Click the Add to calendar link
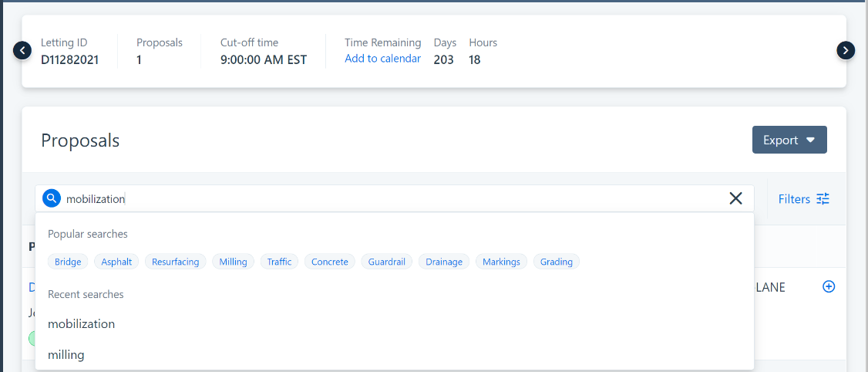 [382, 59]
